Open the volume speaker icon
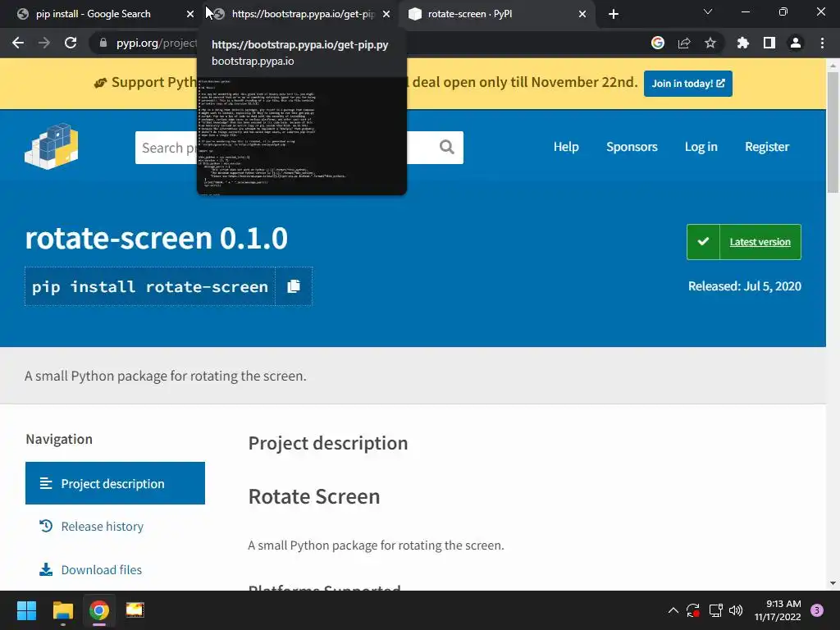Image resolution: width=840 pixels, height=630 pixels. (x=736, y=610)
